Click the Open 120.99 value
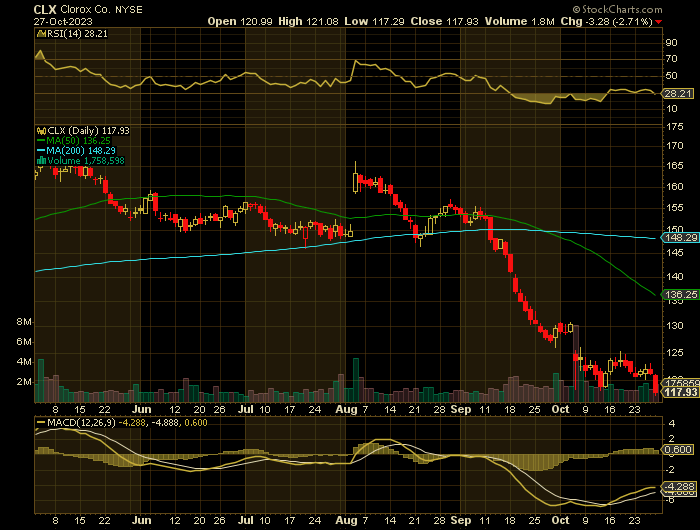This screenshot has height=530, width=700. pos(240,21)
